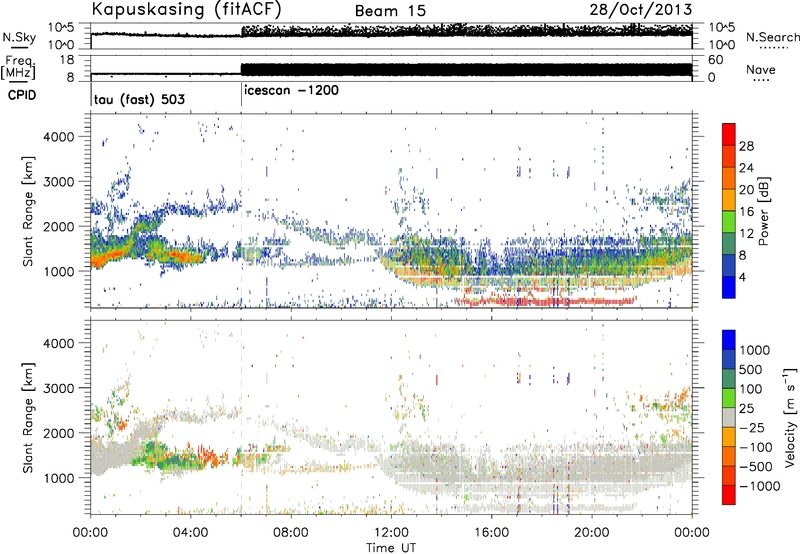Click the Velocity colorbar value '1000'
800x554 pixels.
pyautogui.click(x=755, y=350)
